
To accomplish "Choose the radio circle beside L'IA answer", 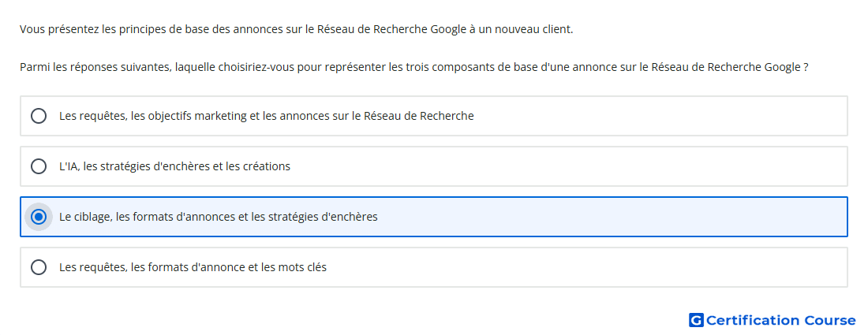I will tap(38, 166).
